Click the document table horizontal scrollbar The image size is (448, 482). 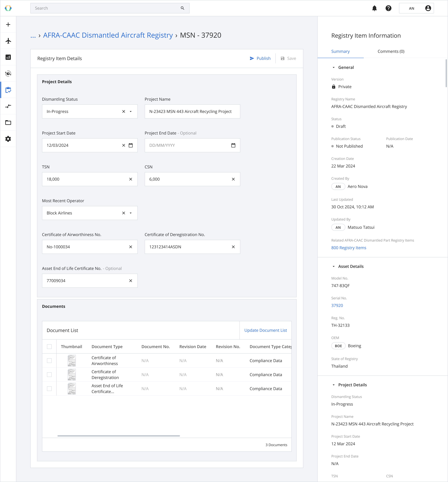coord(119,436)
